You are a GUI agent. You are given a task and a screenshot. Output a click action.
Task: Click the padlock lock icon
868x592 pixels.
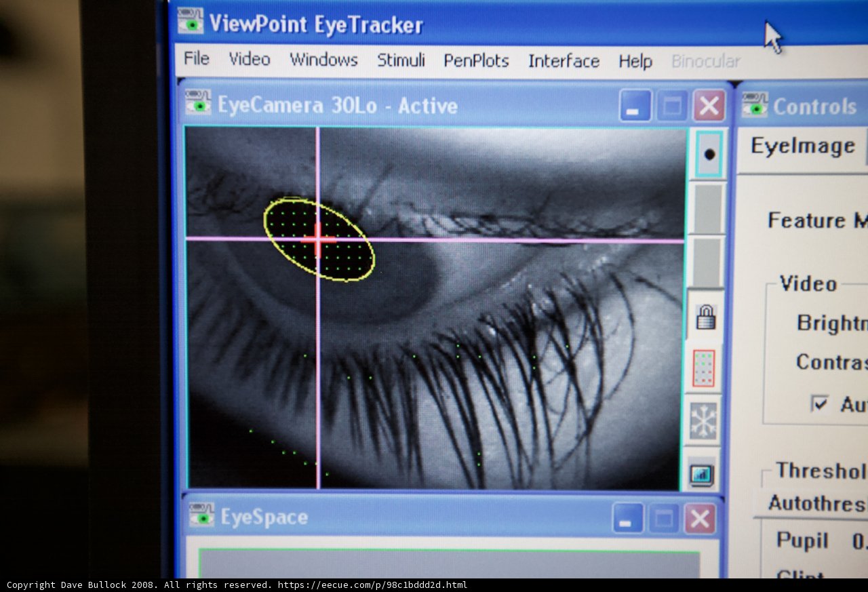click(707, 317)
